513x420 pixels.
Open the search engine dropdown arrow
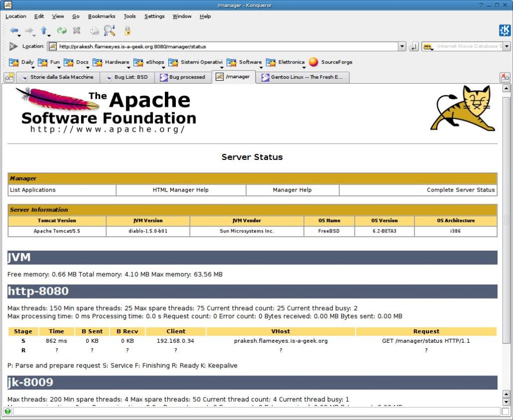[507, 47]
